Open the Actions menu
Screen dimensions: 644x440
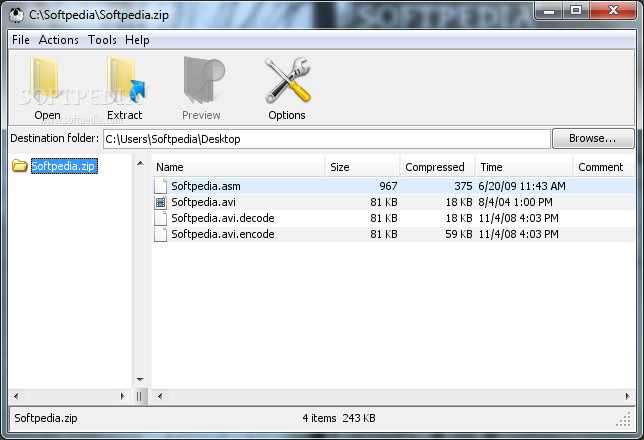[x=59, y=40]
